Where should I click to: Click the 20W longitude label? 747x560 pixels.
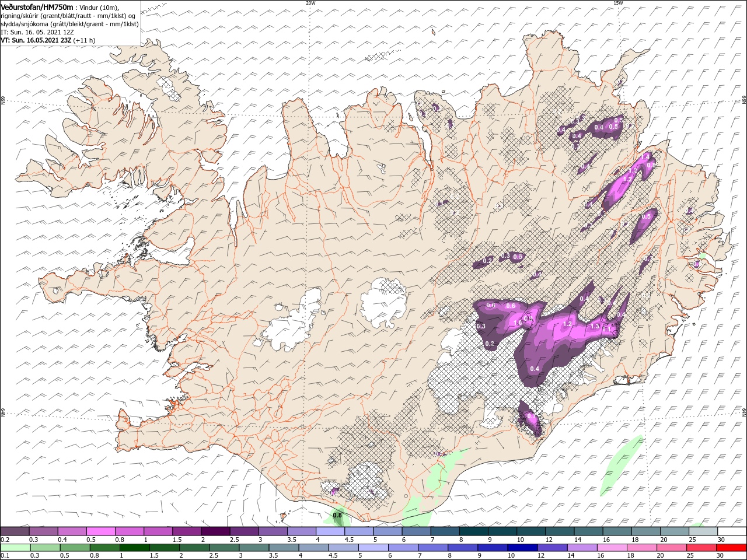click(310, 2)
